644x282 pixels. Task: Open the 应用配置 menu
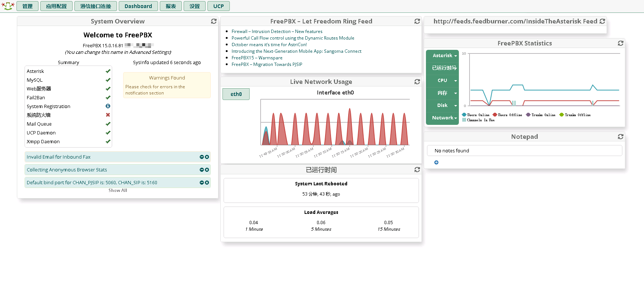point(56,6)
